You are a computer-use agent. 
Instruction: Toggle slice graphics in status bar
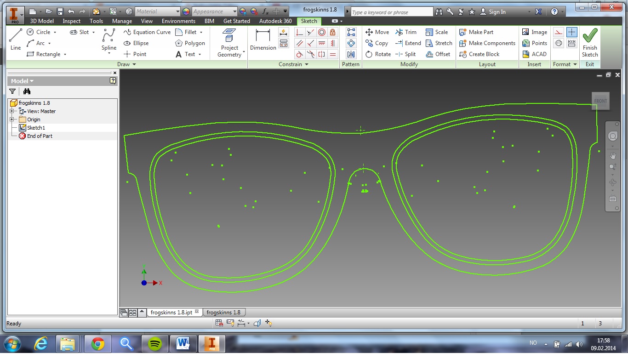pyautogui.click(x=257, y=323)
